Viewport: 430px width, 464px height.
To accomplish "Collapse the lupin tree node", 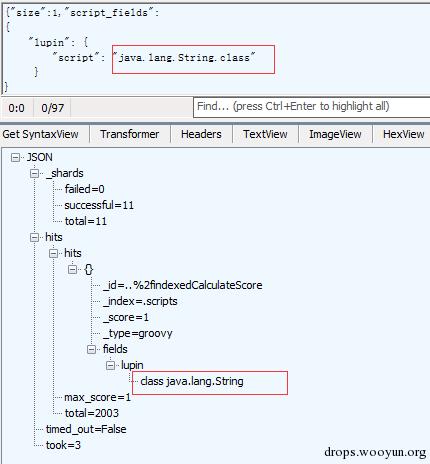I will tap(110, 365).
